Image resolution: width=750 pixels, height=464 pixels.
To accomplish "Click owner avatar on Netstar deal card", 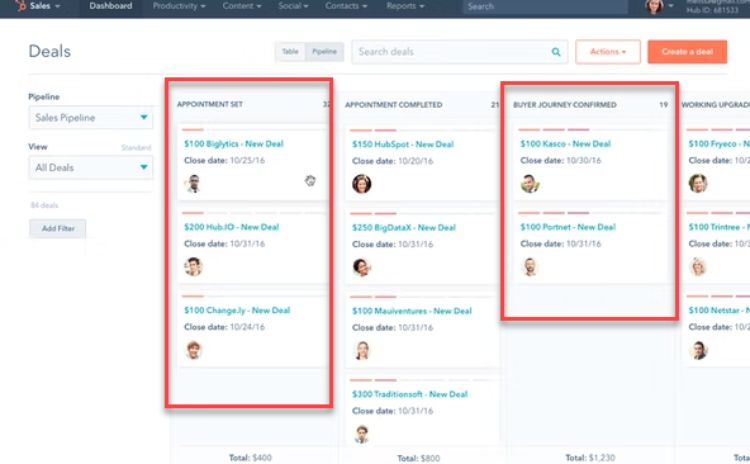I will click(x=698, y=350).
